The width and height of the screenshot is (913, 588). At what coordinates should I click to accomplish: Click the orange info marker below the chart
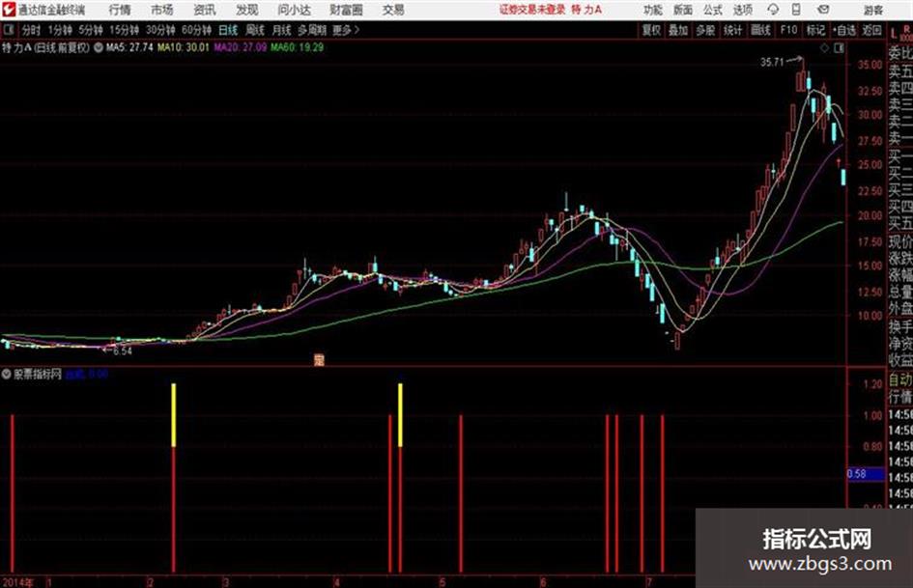319,360
